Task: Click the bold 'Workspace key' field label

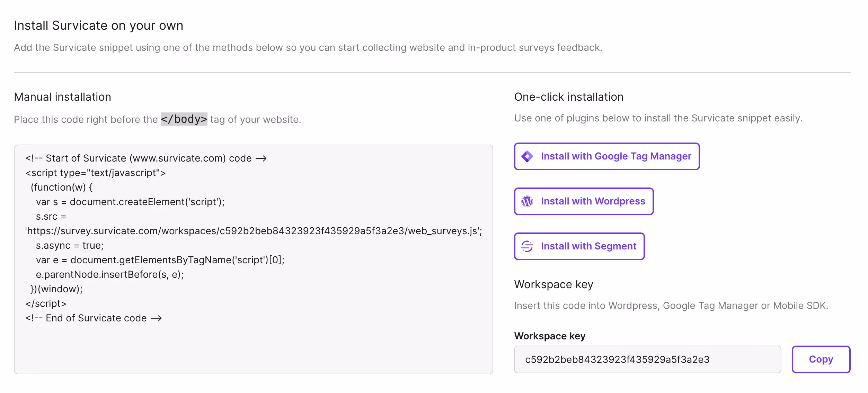Action: tap(550, 336)
